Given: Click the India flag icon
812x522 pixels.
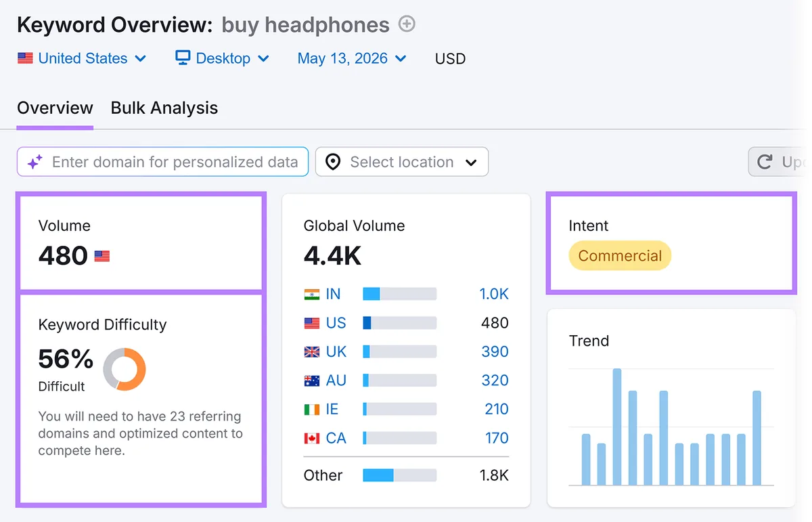Looking at the screenshot, I should tap(311, 295).
